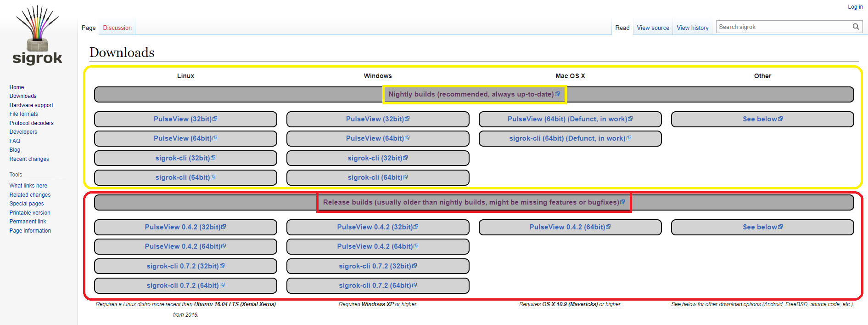Switch to the Discussion tab
The image size is (868, 325).
(118, 28)
